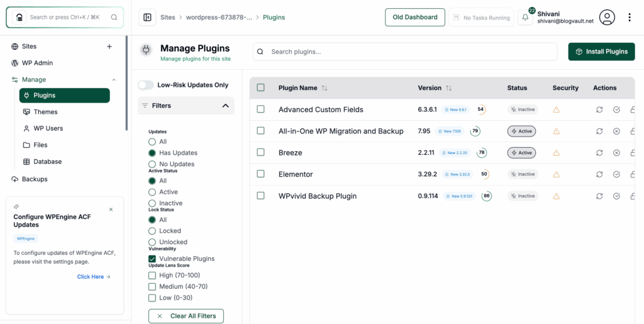
Task: View Elementor security warning icon
Action: coord(556,174)
